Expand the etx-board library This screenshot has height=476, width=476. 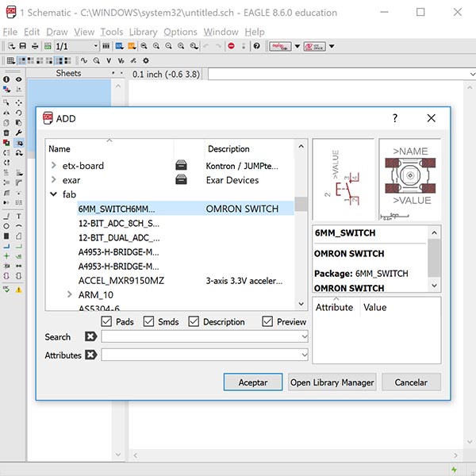tap(54, 166)
